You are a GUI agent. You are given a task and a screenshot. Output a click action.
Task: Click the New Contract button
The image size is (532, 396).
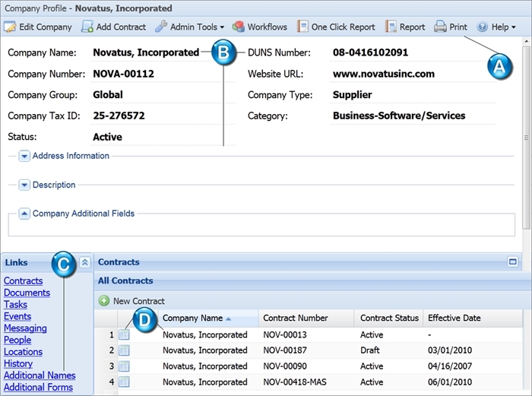coord(131,301)
